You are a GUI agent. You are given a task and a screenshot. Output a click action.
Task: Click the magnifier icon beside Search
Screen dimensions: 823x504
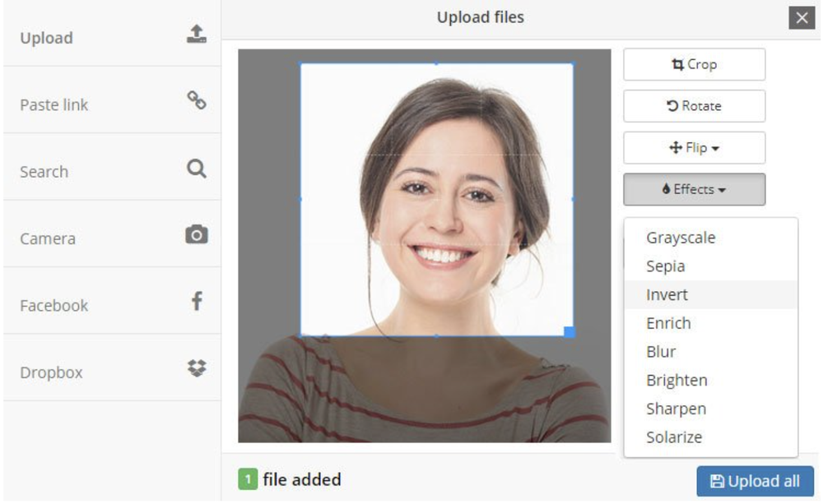(x=197, y=169)
